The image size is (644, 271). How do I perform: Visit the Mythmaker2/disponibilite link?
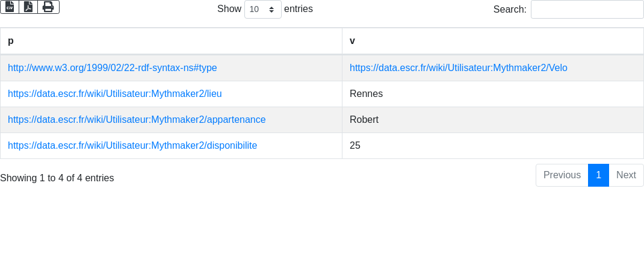pos(132,146)
